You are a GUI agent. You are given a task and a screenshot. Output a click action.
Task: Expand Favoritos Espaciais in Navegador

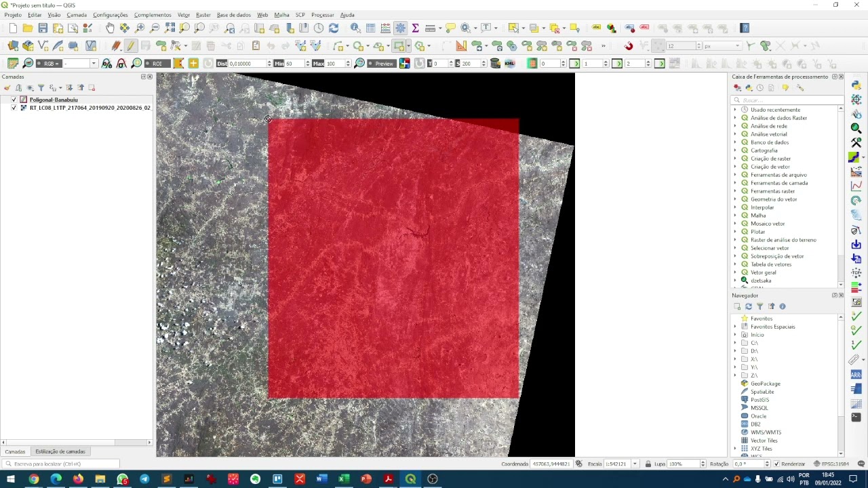coord(735,327)
